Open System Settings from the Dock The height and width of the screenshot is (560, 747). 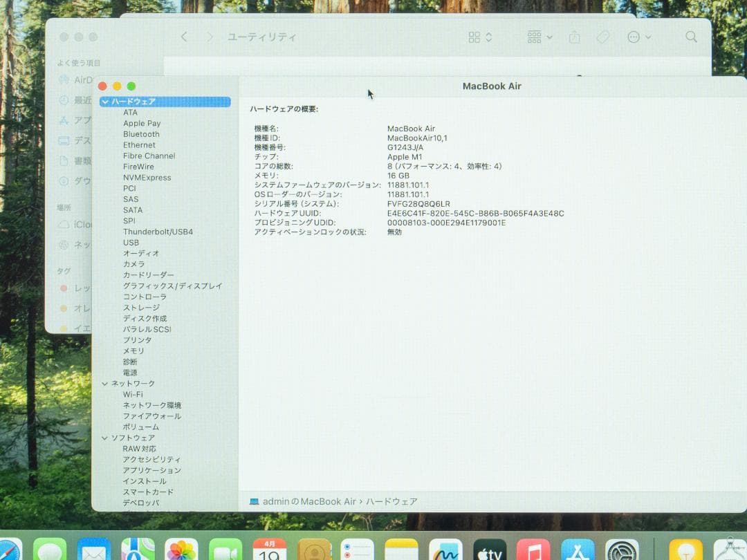pos(621,550)
